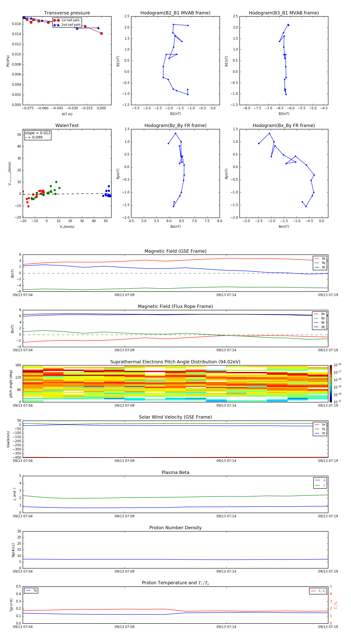
Task: Click the 'pitch angle (deg)' axis label
Action: 11,384
